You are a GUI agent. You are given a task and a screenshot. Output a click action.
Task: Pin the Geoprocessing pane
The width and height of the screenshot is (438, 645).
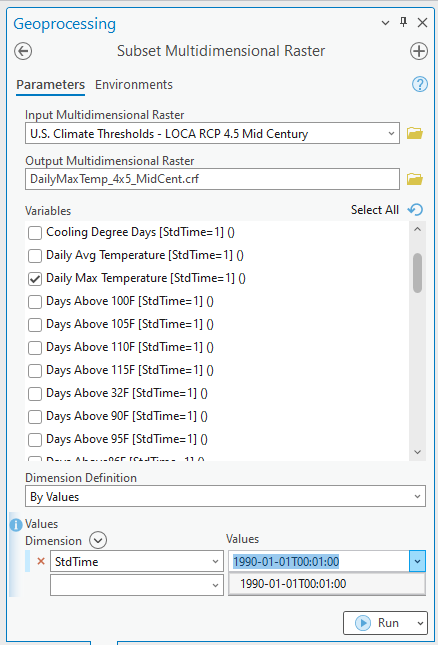403,22
